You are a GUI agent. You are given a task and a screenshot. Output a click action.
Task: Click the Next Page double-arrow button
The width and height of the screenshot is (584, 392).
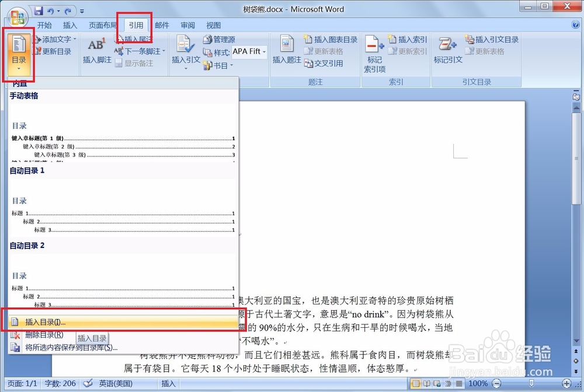pos(576,371)
